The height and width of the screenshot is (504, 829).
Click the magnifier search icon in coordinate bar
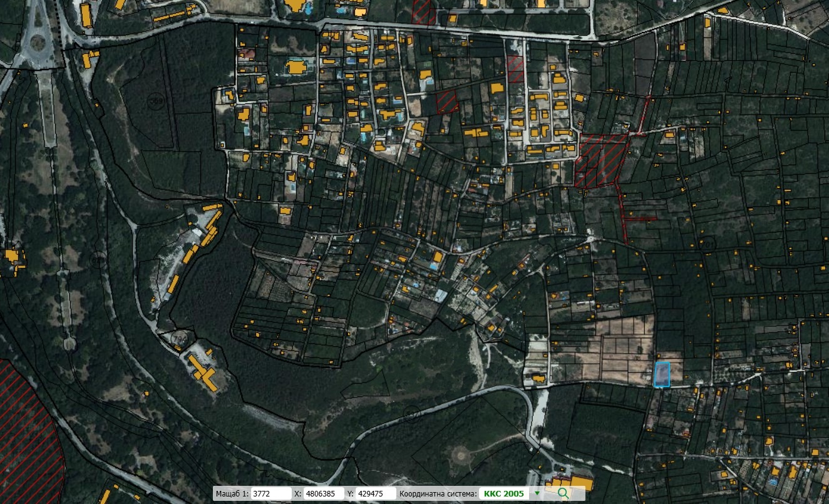563,493
